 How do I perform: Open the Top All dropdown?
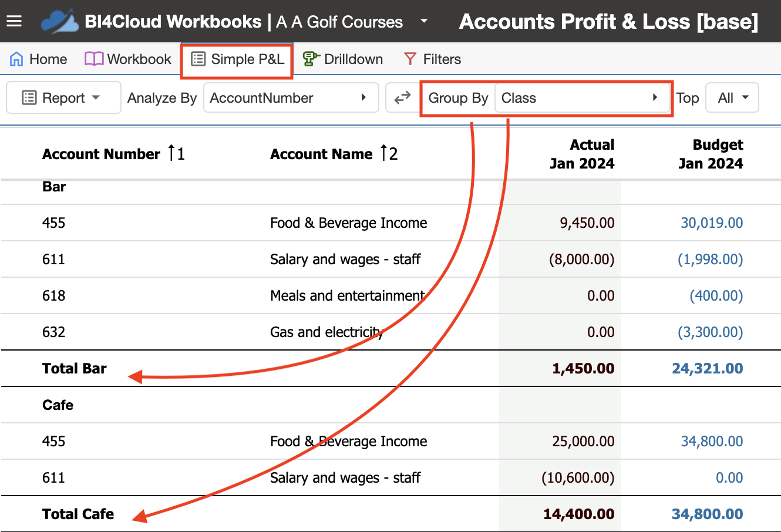click(x=732, y=98)
